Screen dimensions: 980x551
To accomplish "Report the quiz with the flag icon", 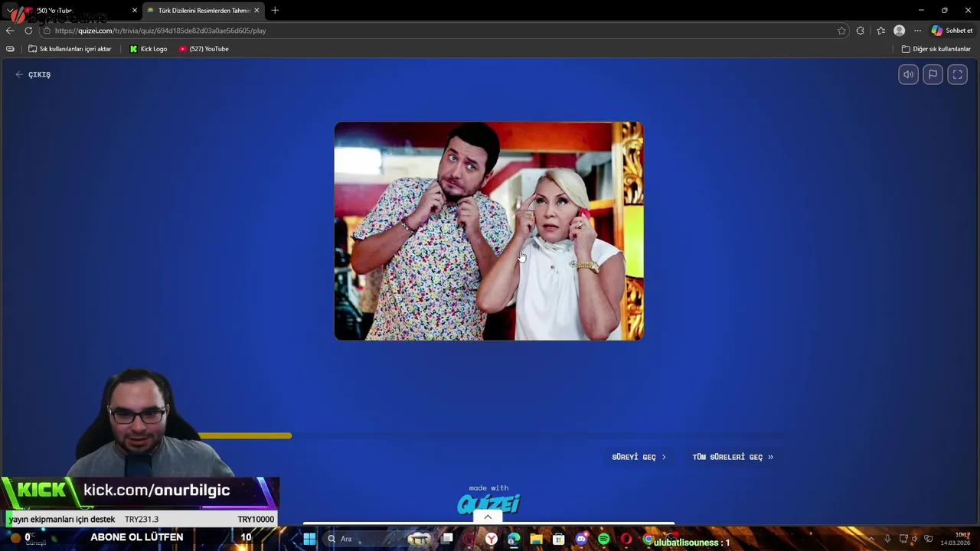I will pyautogui.click(x=933, y=74).
